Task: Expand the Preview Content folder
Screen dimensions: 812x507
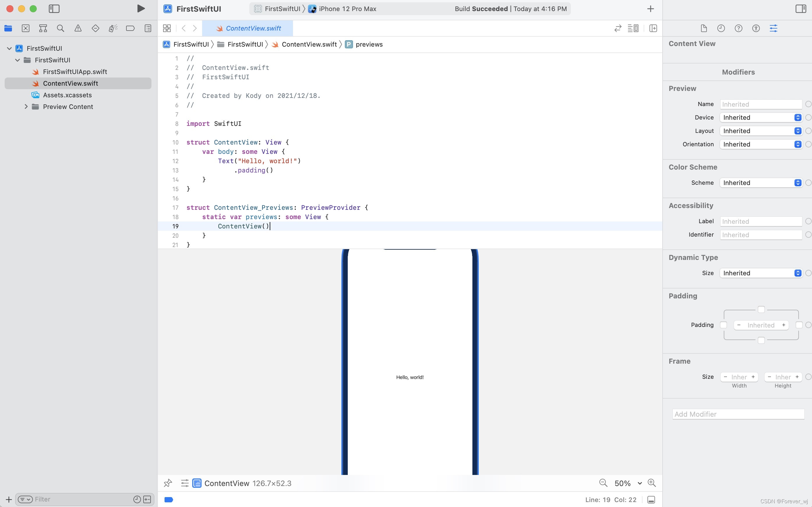Action: click(x=26, y=107)
